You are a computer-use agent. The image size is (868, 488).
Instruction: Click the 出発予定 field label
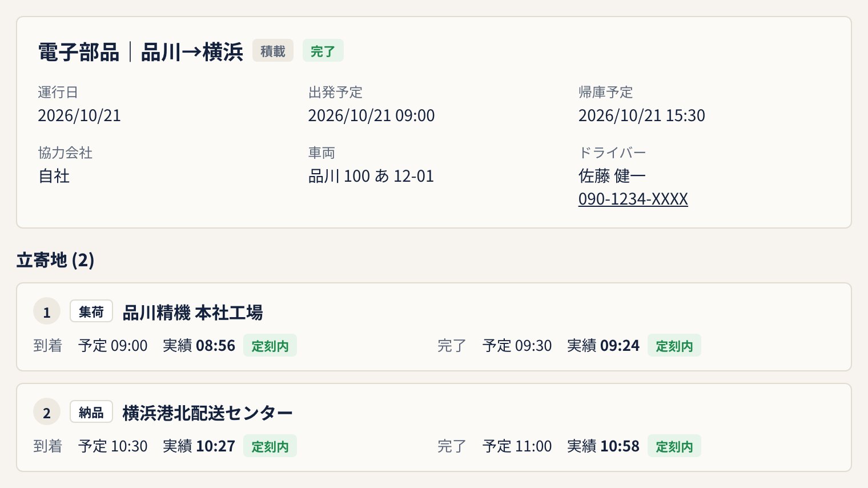pyautogui.click(x=335, y=92)
